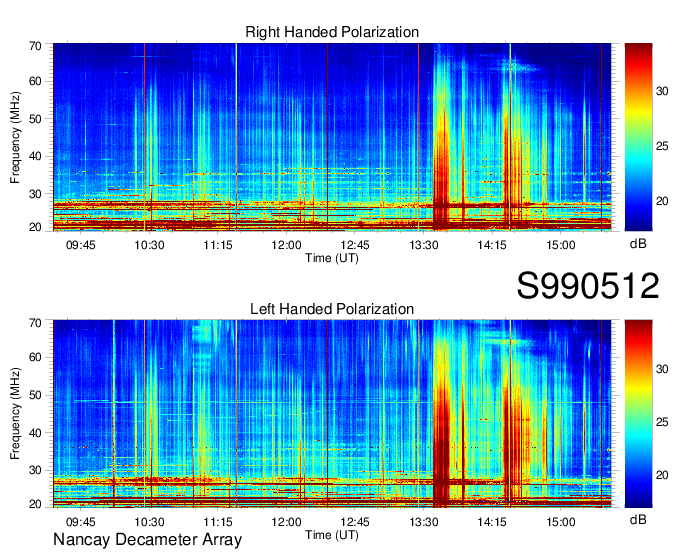The image size is (680, 552).
Task: Click 12:00 time tick under left-handed plot
Action: [286, 522]
